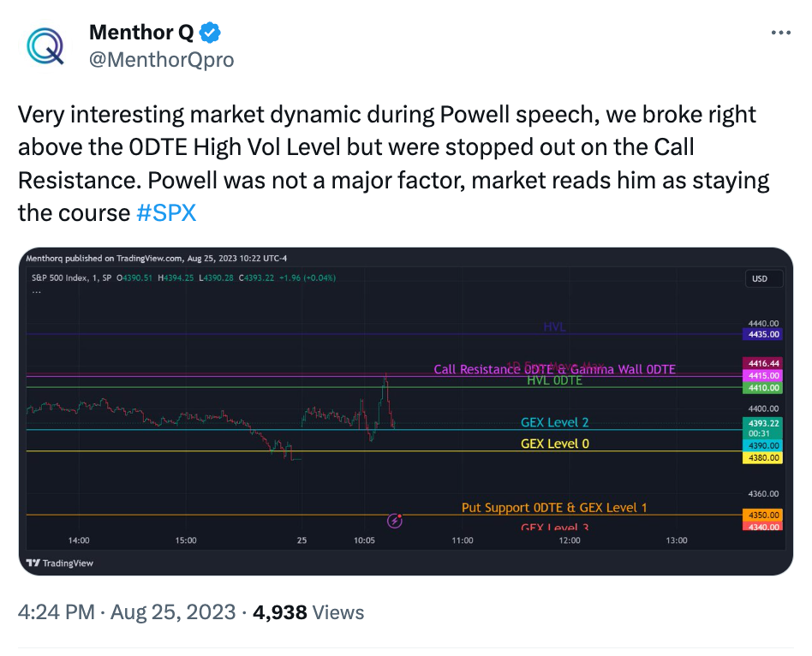Open the embedded TradingView chart image

point(405,411)
